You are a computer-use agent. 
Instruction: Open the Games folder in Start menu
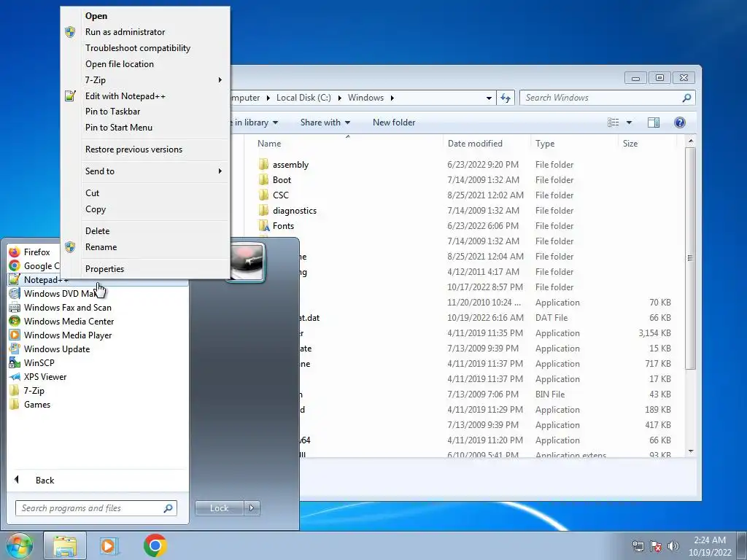tap(36, 404)
